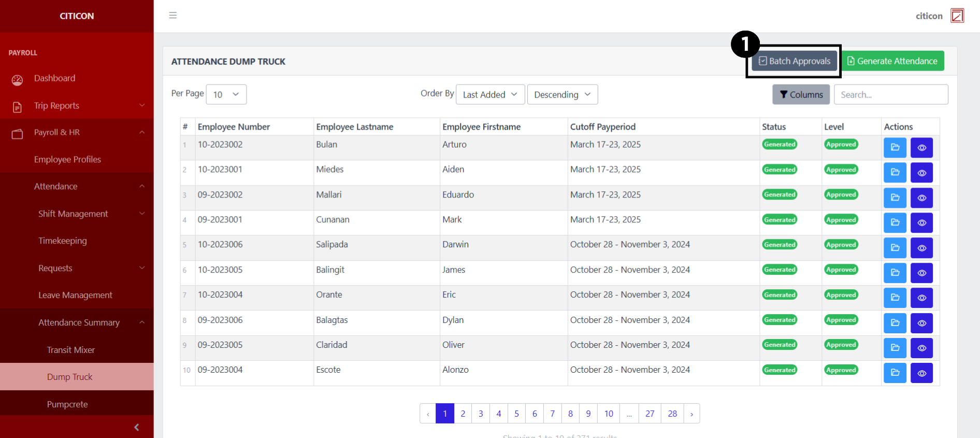Click into the Search input field
The width and height of the screenshot is (980, 438).
890,94
